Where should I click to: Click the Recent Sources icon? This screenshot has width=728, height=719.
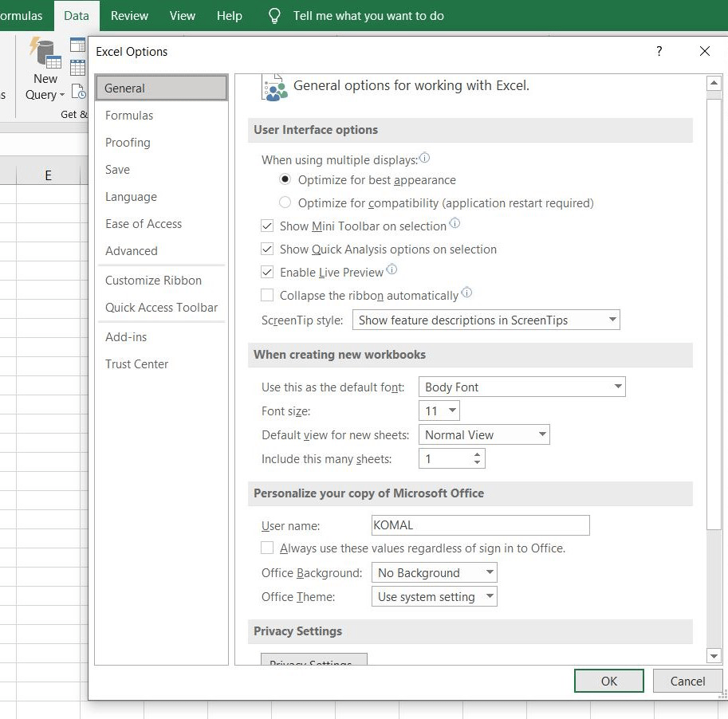point(78,91)
